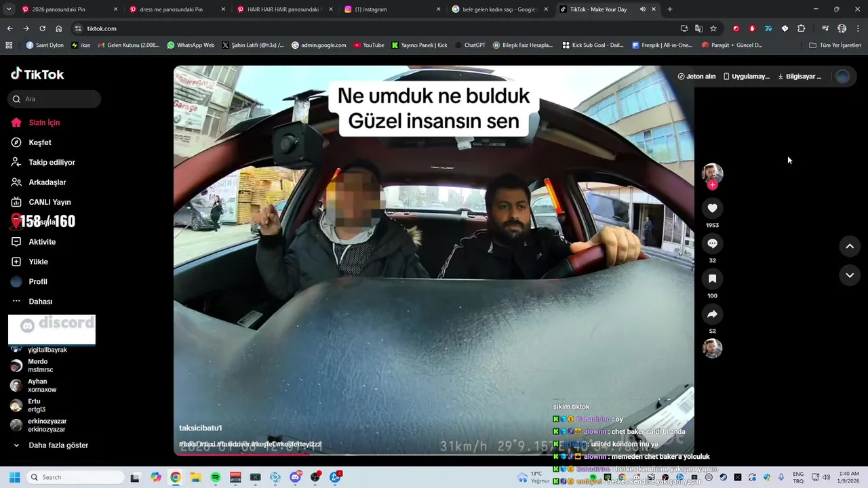
Task: Open Spotify from the taskbar
Action: click(216, 477)
